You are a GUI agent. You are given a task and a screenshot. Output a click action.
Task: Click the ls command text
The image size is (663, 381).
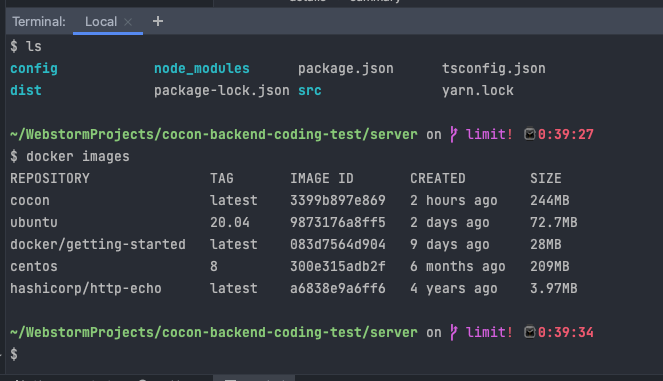(34, 46)
